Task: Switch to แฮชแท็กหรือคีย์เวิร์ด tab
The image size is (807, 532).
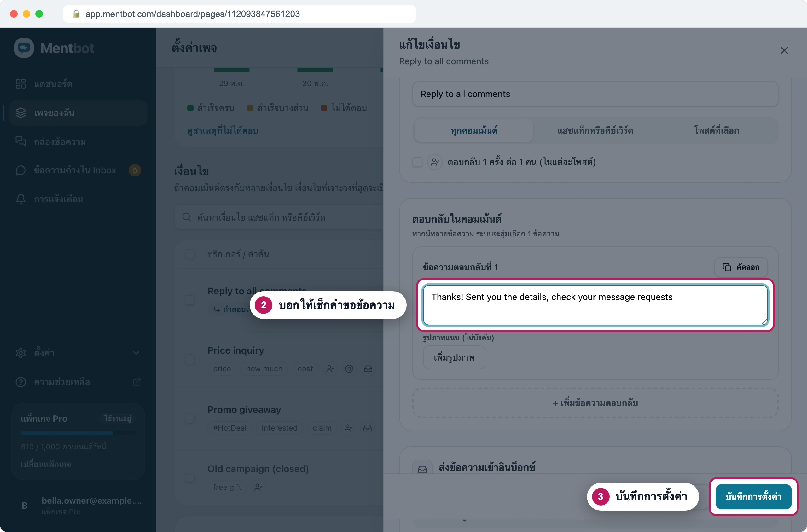Action: [x=595, y=130]
